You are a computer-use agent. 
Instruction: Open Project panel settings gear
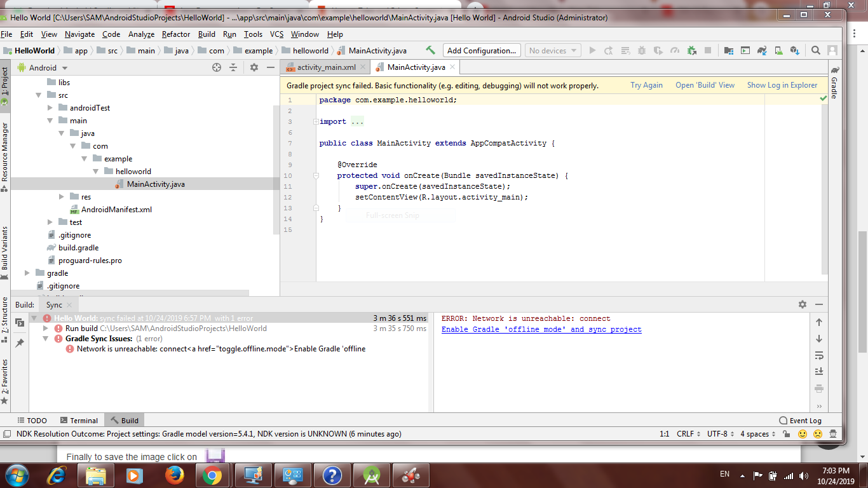254,67
